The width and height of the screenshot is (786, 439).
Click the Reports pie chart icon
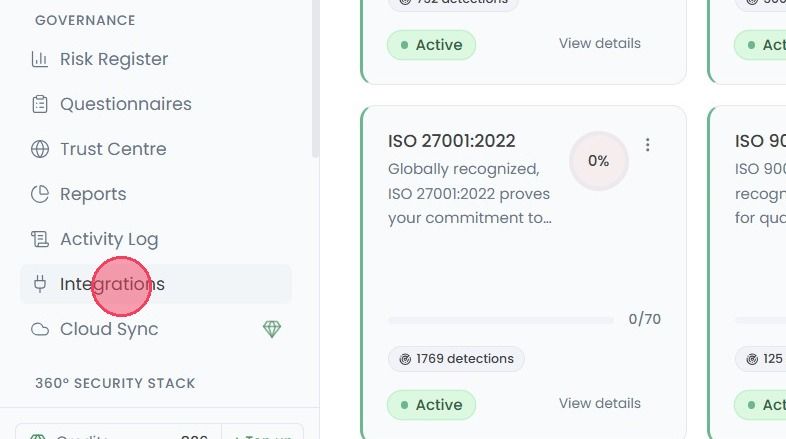40,194
